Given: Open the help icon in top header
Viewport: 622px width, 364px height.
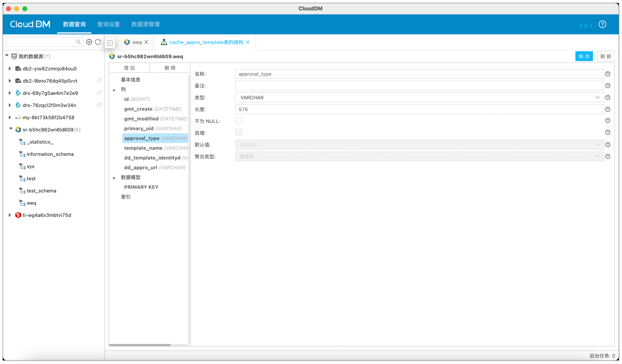Looking at the screenshot, I should pyautogui.click(x=602, y=24).
